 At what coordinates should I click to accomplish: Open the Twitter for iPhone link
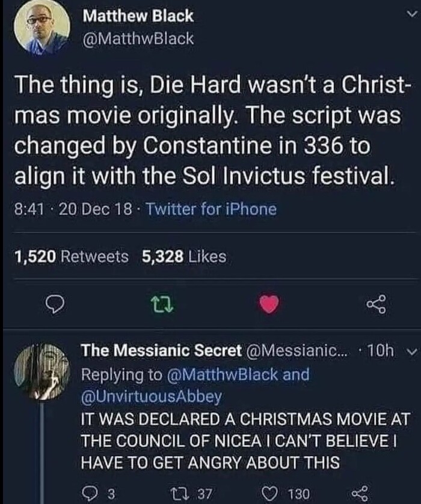pos(211,209)
